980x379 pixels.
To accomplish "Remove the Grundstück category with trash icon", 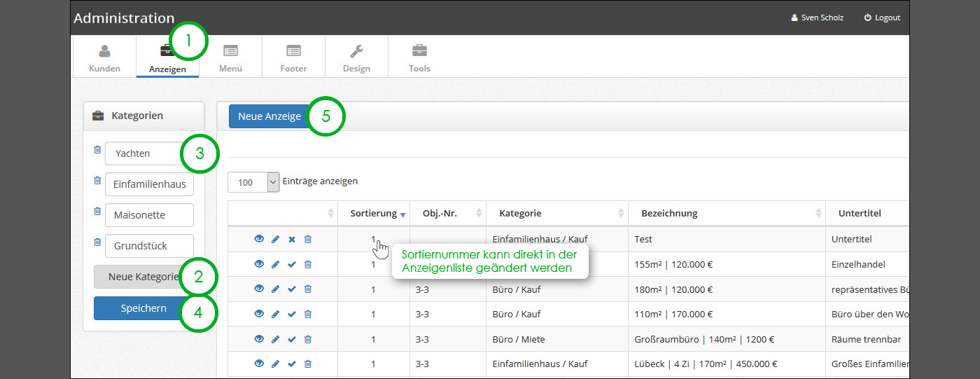I will tap(97, 242).
